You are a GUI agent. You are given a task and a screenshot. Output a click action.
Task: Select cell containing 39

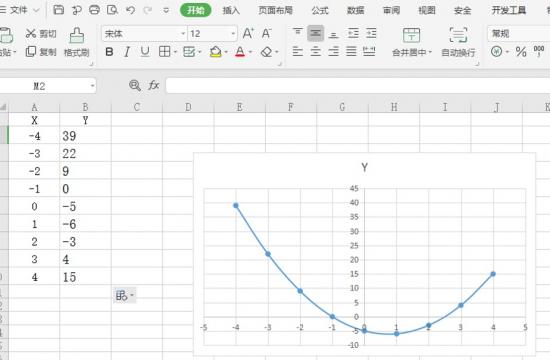(85, 136)
